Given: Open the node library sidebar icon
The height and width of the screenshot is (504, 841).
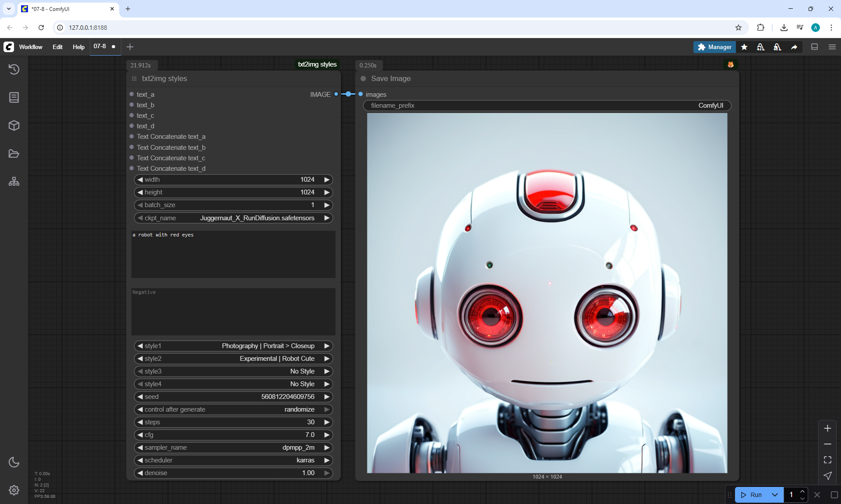Looking at the screenshot, I should 14,97.
